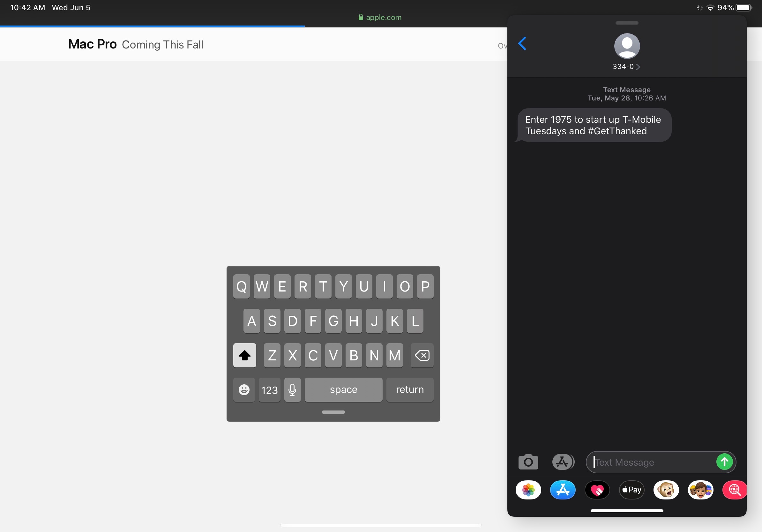Tap the backspace delete key
This screenshot has height=532, width=762.
coord(422,355)
